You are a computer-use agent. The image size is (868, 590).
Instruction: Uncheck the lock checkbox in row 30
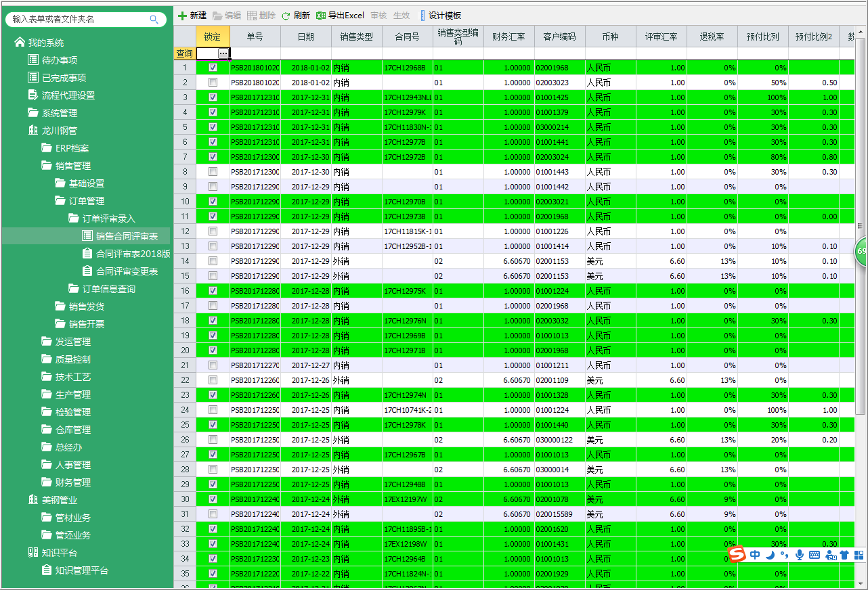213,499
